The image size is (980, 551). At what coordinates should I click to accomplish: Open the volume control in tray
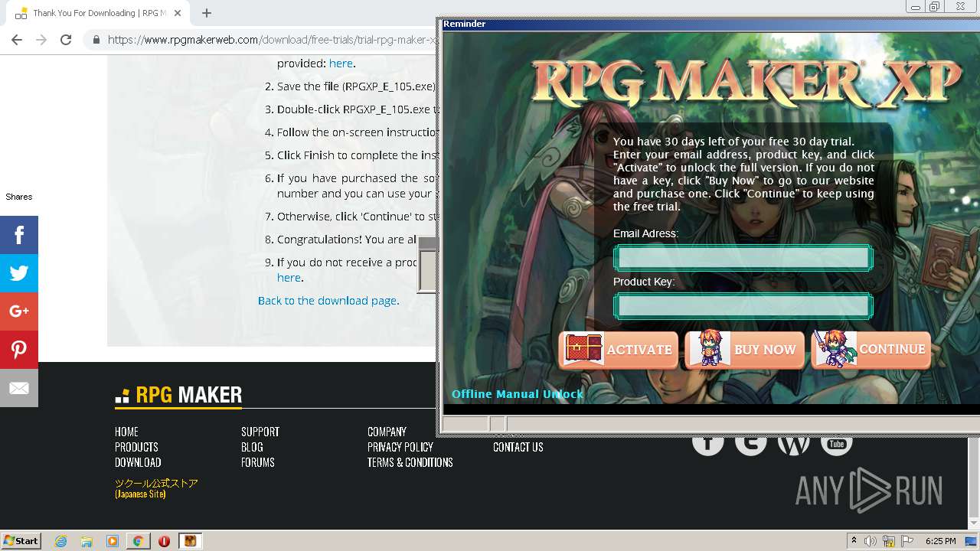tap(871, 541)
